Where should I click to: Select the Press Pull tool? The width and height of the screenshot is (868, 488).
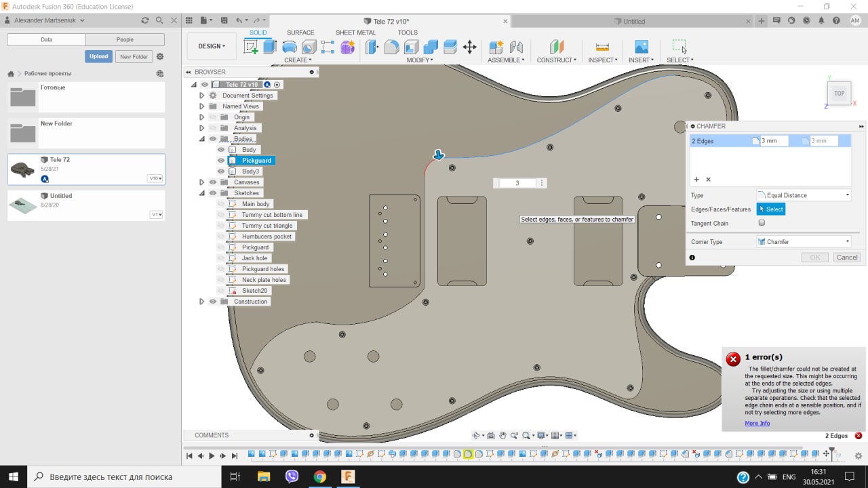pos(372,47)
